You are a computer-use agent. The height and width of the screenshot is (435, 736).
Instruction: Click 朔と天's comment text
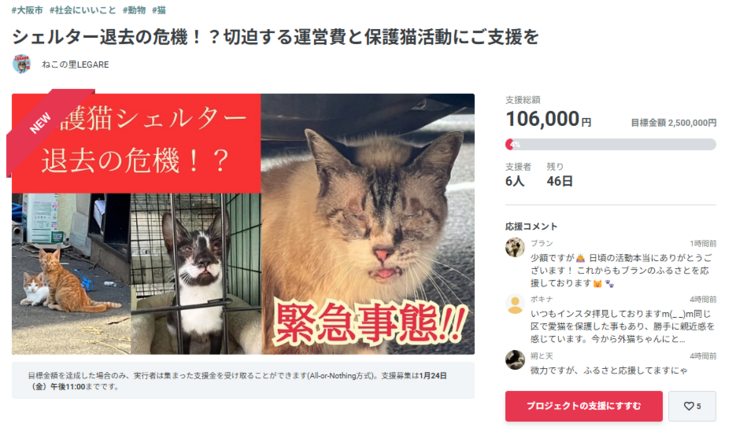(x=609, y=371)
